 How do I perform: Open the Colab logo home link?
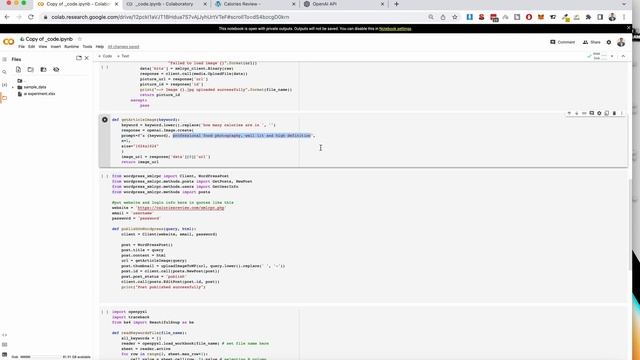click(9, 42)
